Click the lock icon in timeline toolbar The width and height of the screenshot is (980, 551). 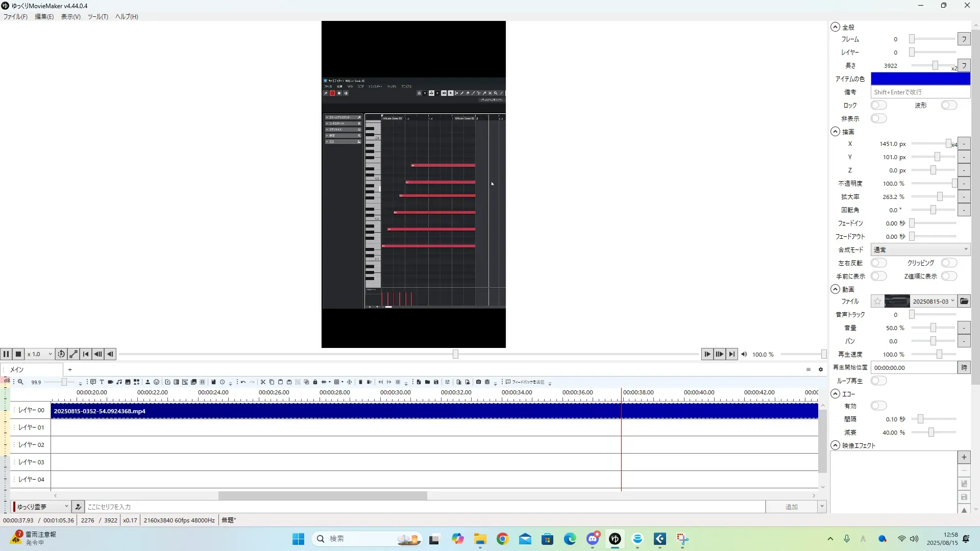coord(315,382)
